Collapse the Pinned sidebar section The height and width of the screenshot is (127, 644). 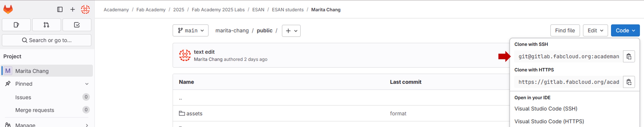pyautogui.click(x=87, y=84)
